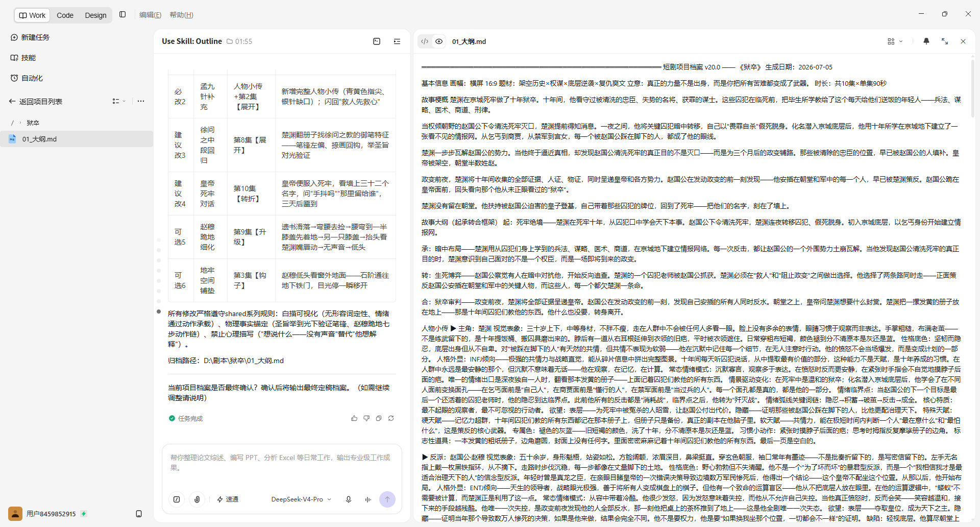Open the project more options ellipsis
The width and height of the screenshot is (980, 527).
coord(141,101)
